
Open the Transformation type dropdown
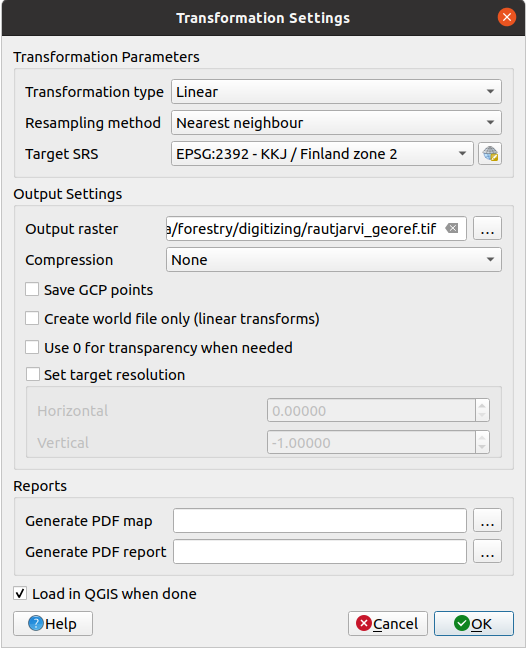click(x=336, y=91)
